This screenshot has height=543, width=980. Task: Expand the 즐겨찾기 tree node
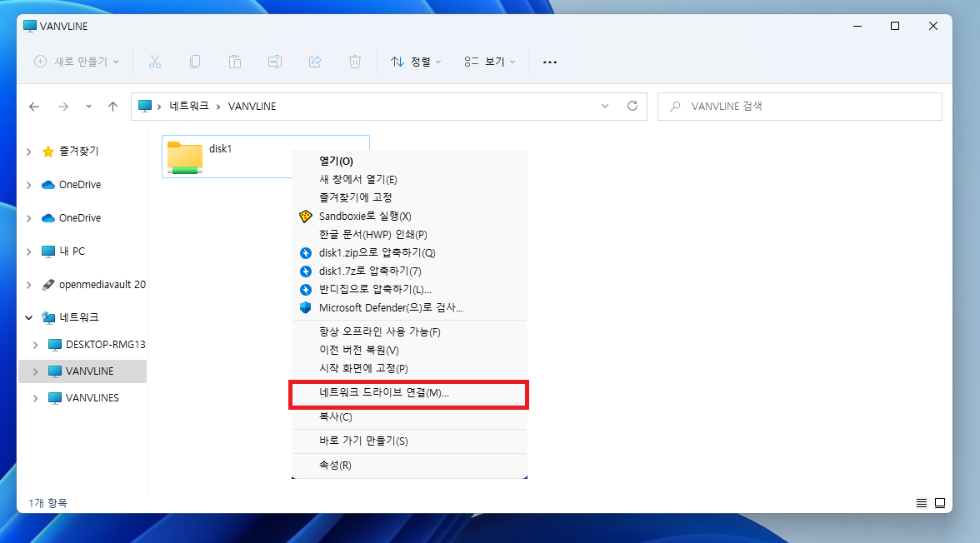point(28,152)
